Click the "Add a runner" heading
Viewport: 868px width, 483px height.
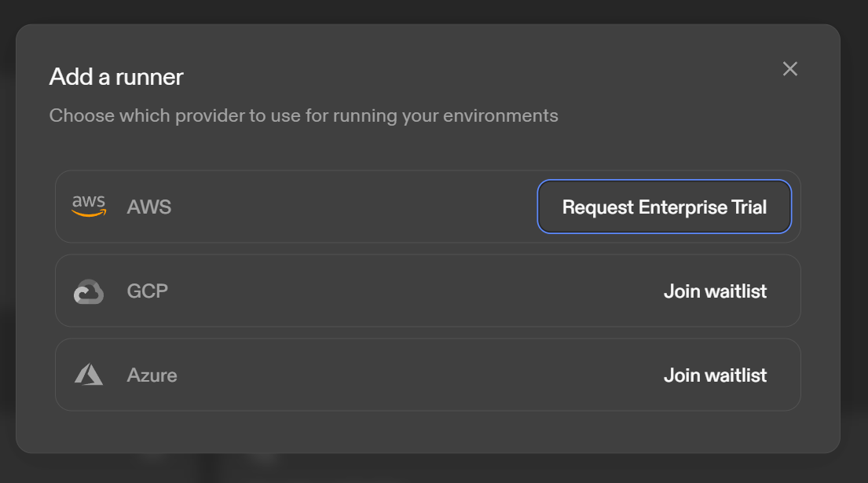(x=116, y=77)
